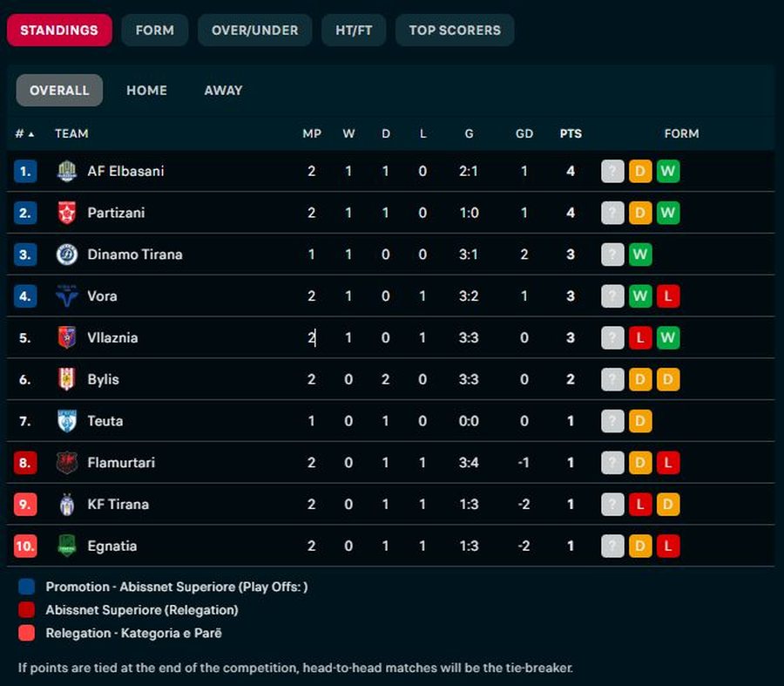This screenshot has height=686, width=784.
Task: Click the Bylis team crest
Action: [x=67, y=379]
